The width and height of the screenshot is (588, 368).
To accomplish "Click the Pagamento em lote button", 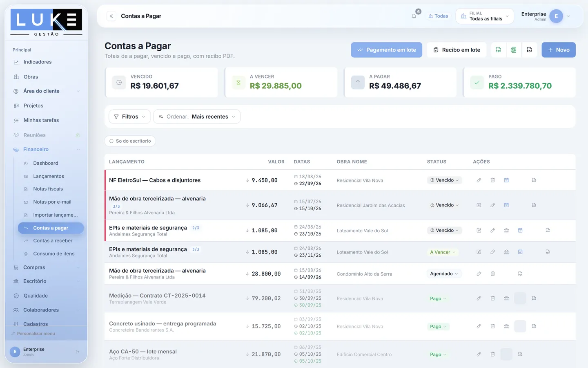I will [x=386, y=50].
